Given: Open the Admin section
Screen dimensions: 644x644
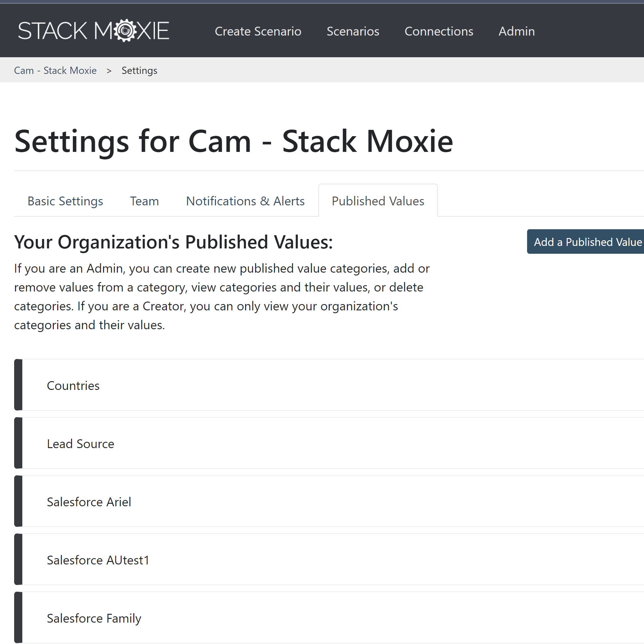Looking at the screenshot, I should tap(516, 31).
